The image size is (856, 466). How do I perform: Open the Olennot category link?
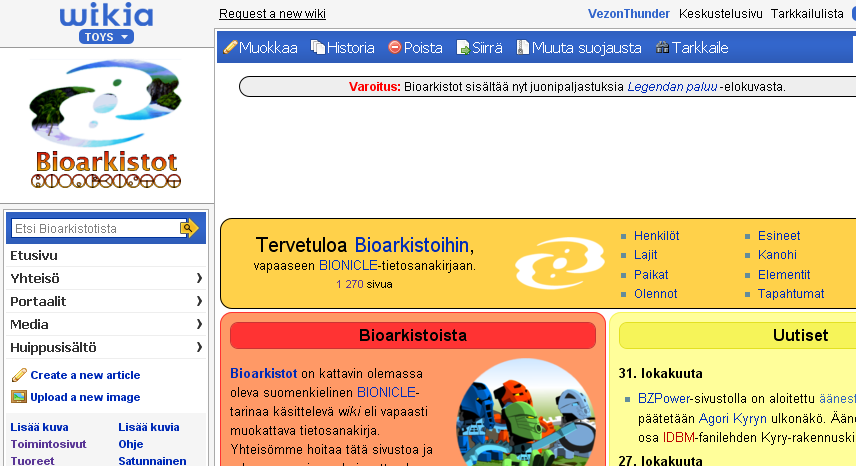(x=656, y=294)
